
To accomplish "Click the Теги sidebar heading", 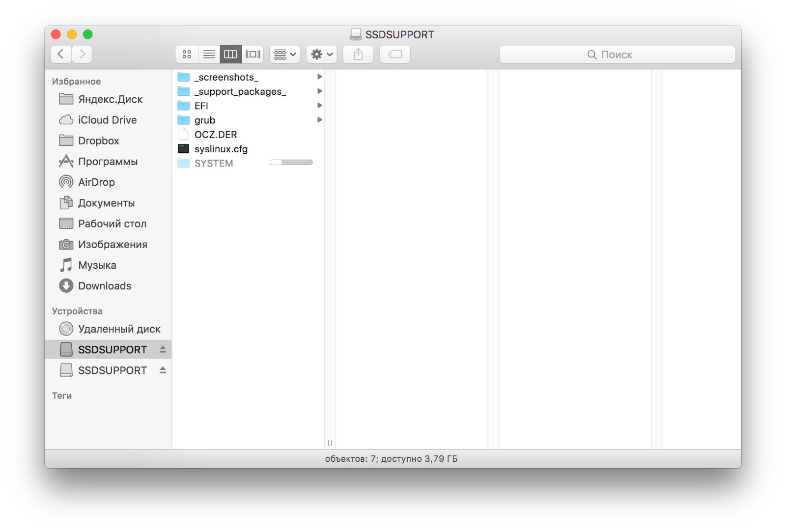I will 62,395.
